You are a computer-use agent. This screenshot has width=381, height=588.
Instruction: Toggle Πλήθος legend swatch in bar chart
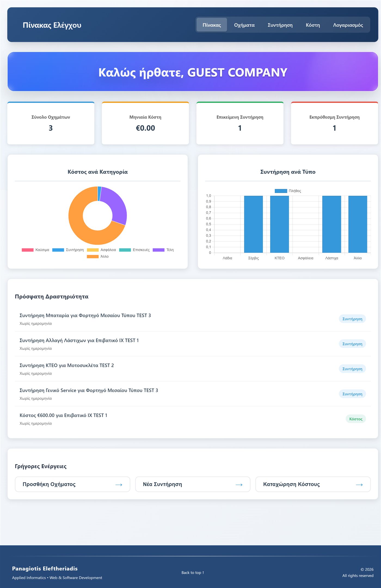coord(281,191)
